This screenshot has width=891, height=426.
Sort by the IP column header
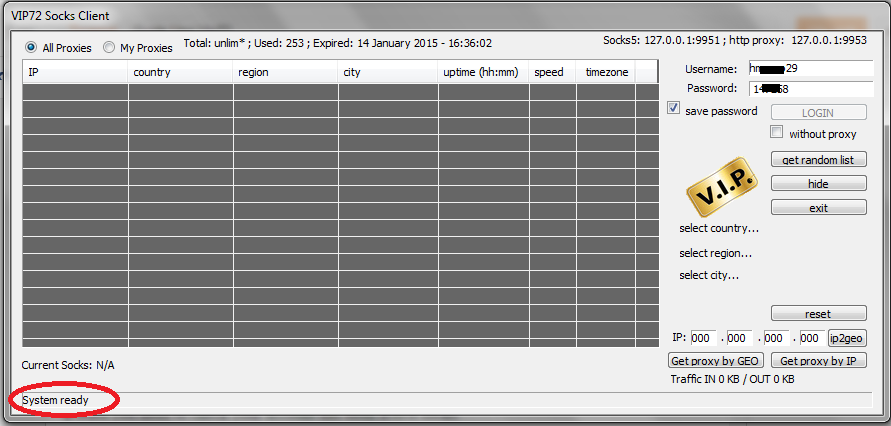[x=75, y=72]
